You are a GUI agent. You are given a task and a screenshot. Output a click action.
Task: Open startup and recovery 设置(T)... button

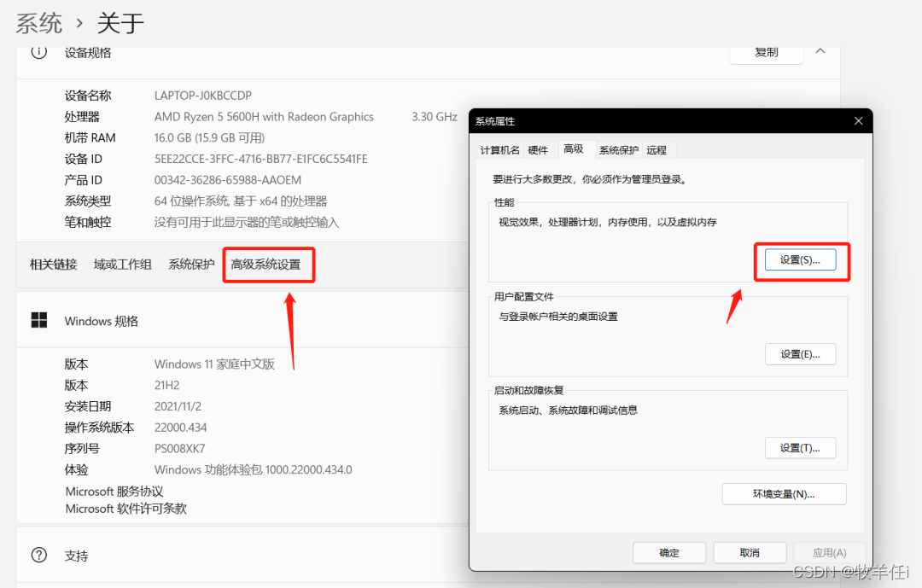[800, 448]
